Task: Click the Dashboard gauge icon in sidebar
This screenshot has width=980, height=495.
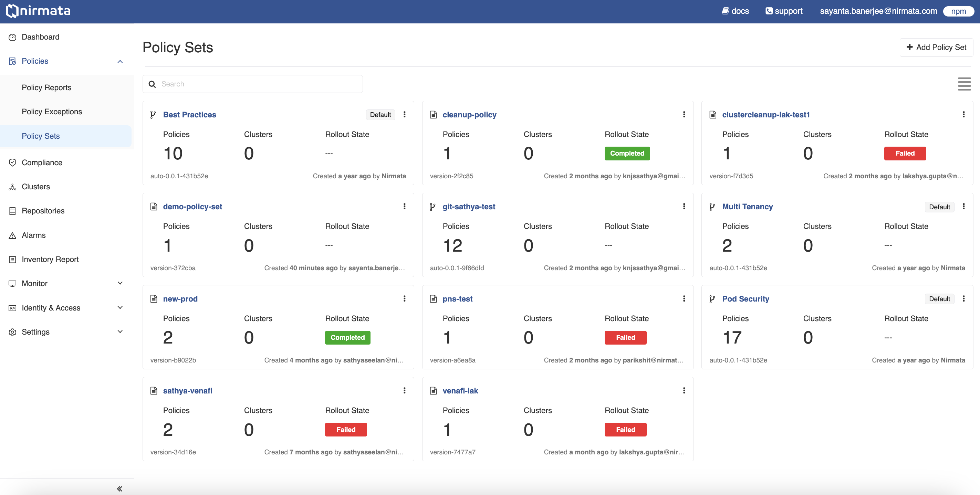Action: click(12, 37)
